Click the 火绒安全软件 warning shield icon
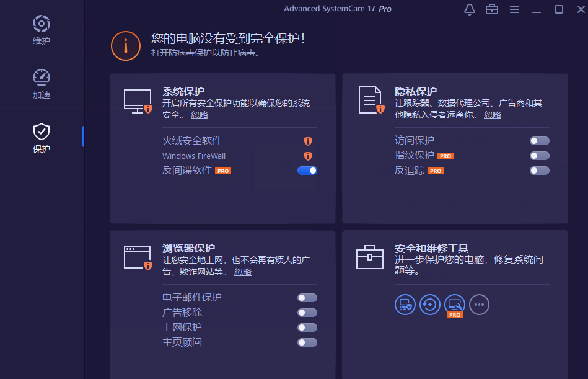 point(307,141)
